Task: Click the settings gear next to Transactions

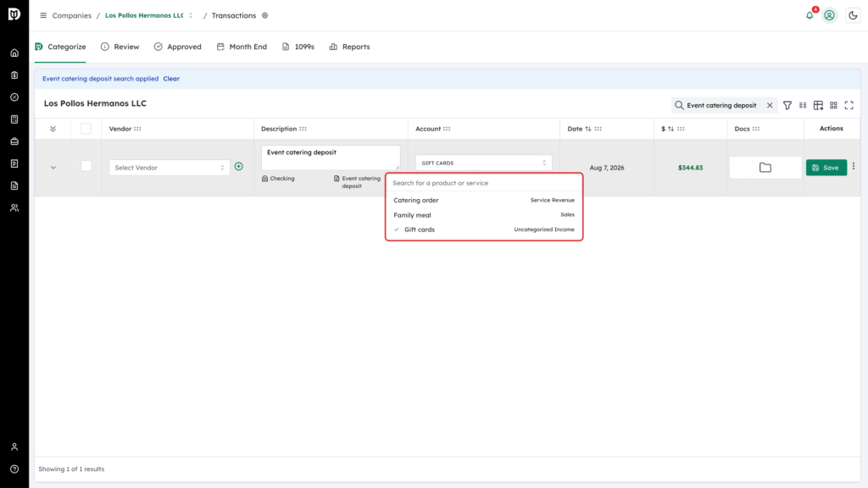Action: point(265,15)
